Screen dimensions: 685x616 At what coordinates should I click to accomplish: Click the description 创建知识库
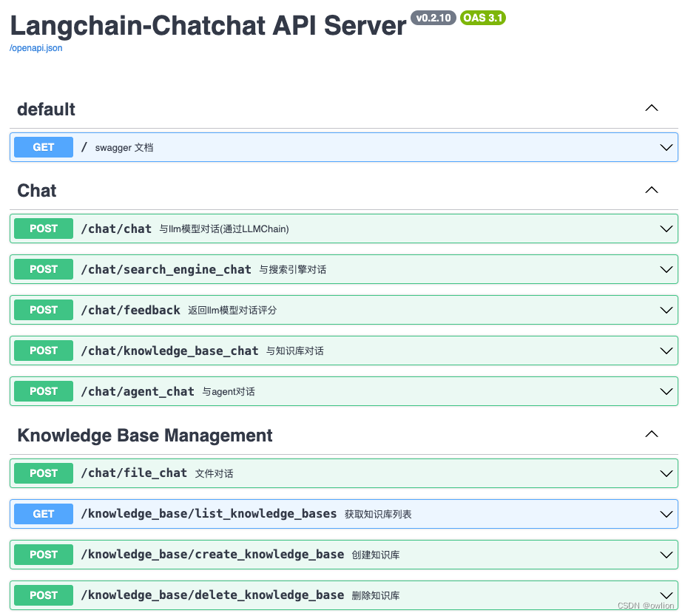pos(376,555)
